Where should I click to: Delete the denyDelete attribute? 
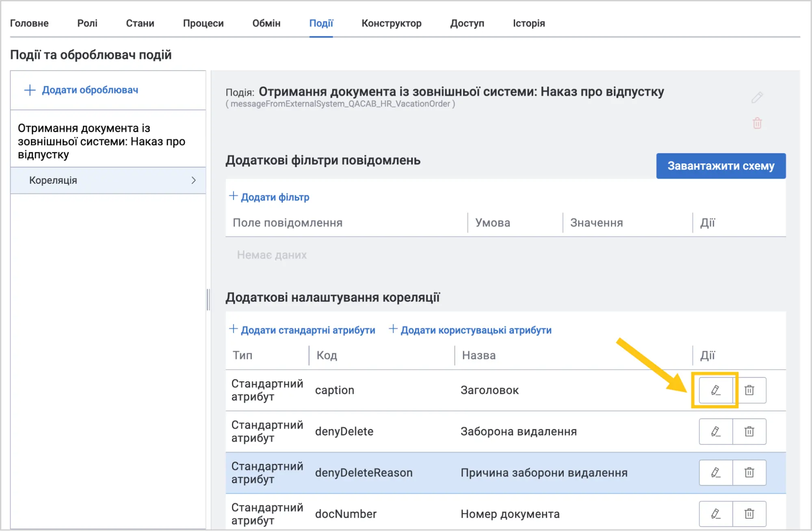click(x=749, y=431)
